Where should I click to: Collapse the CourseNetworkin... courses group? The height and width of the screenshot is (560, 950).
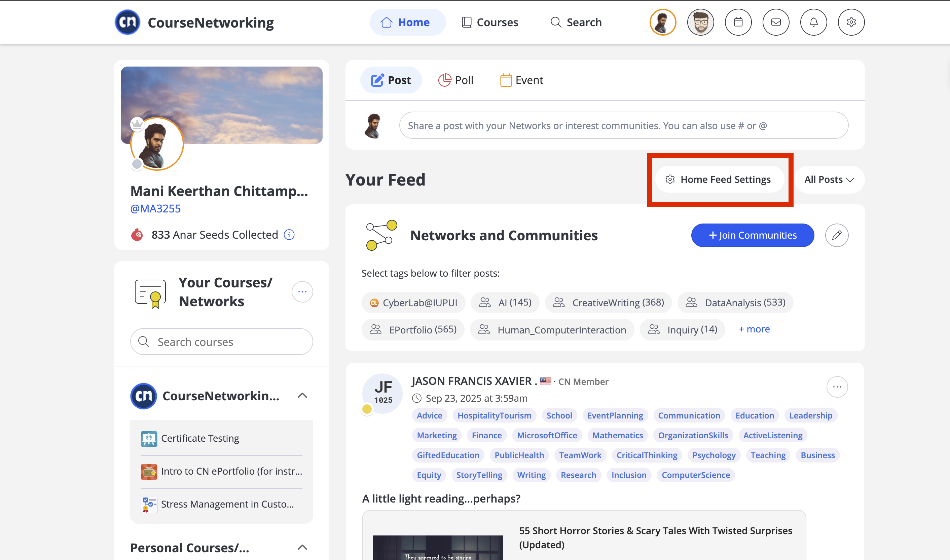302,396
